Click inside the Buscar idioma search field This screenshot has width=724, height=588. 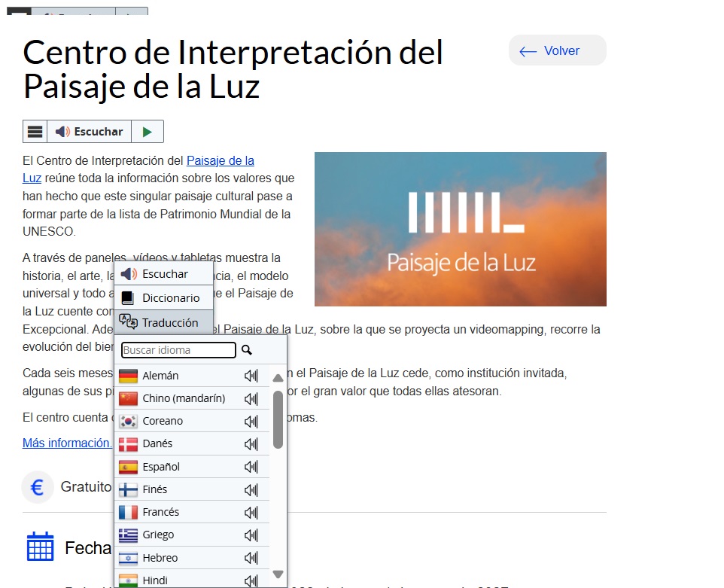point(177,349)
